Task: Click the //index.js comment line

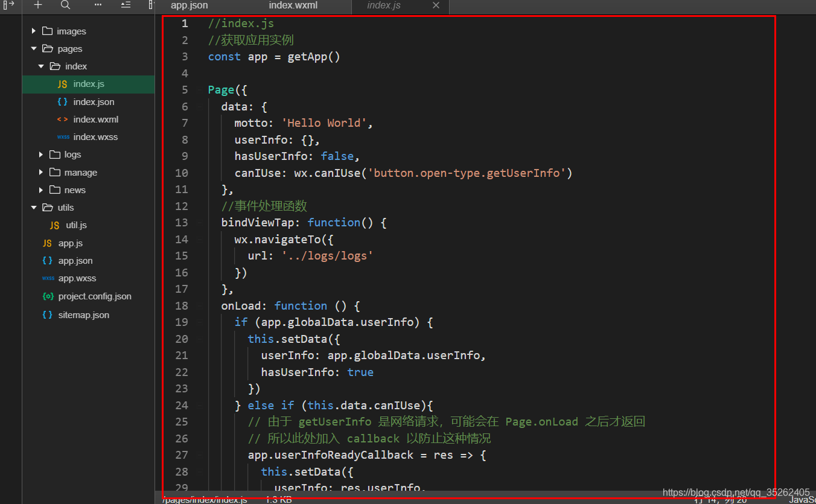Action: pos(241,24)
